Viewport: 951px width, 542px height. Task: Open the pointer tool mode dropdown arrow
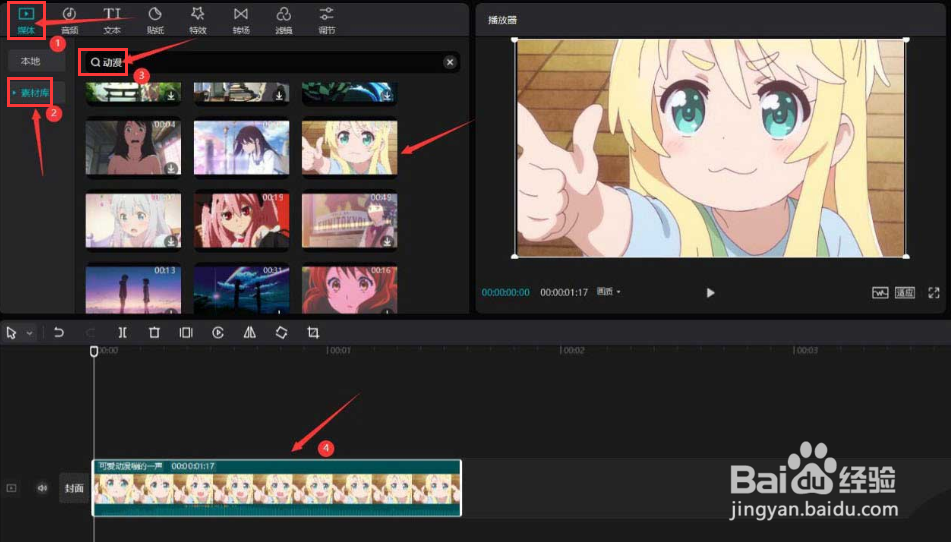(x=29, y=333)
